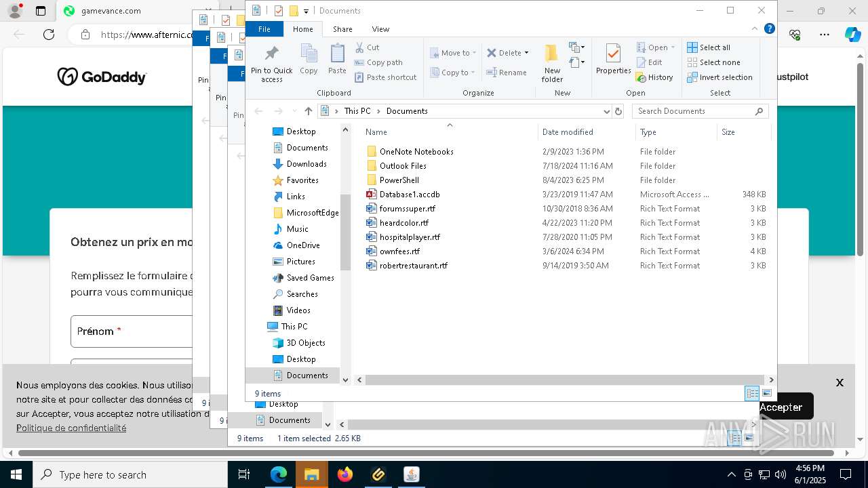Click the Accepter cookies button

pos(781,407)
